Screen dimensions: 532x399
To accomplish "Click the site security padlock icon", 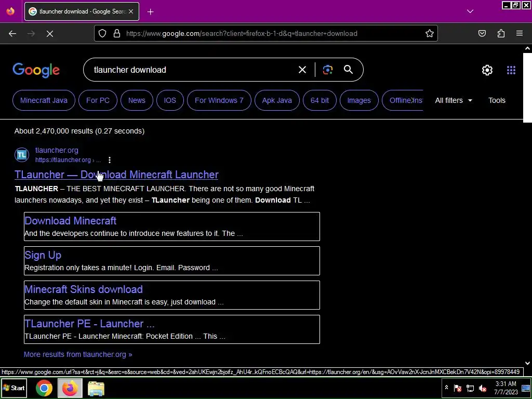I will pyautogui.click(x=117, y=33).
